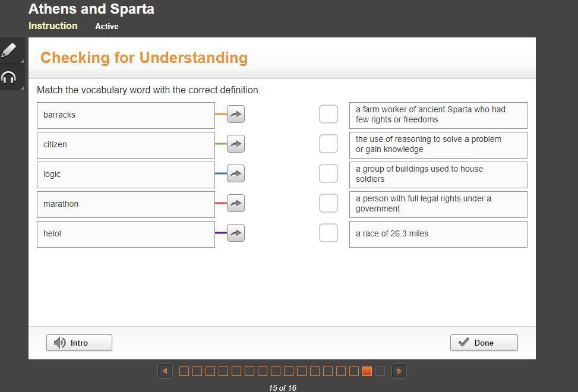Screen dimensions: 578x392
Task: Click the '15 of 16' page counter
Action: [282, 388]
